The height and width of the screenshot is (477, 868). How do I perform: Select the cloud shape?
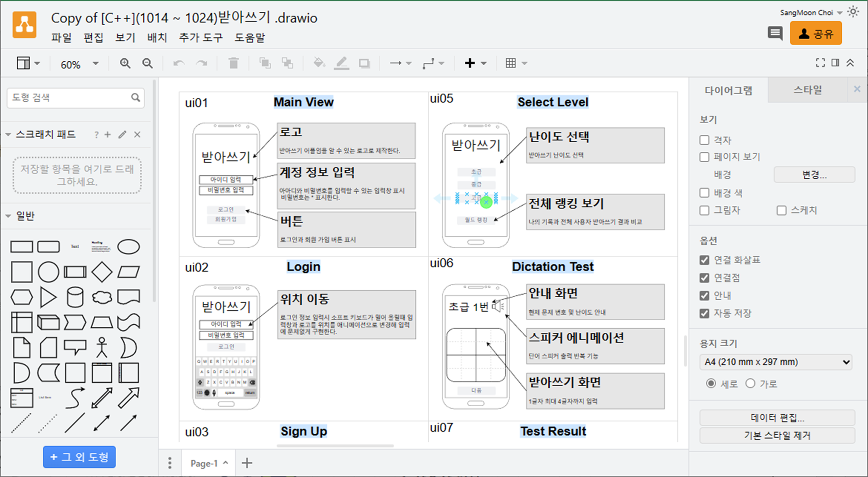coord(102,298)
